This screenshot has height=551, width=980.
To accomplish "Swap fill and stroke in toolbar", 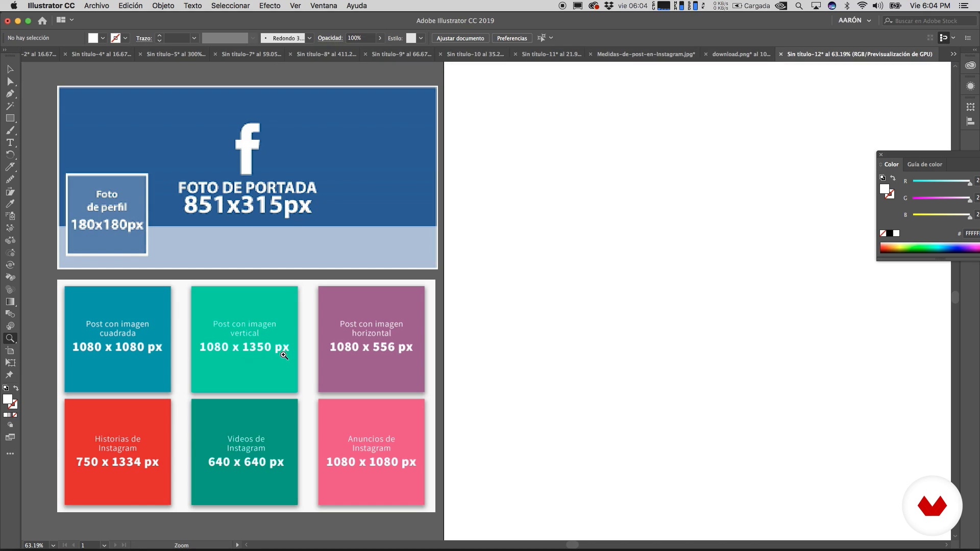I will pyautogui.click(x=16, y=388).
